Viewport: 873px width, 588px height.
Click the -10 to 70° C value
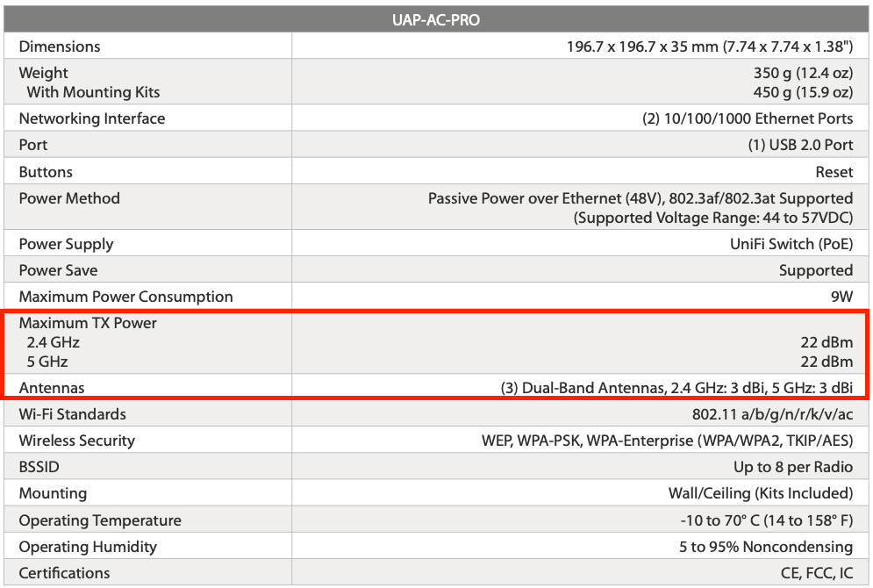[x=767, y=520]
